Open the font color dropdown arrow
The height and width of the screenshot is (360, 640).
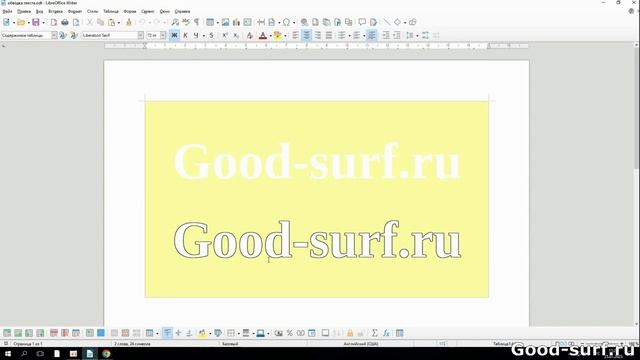click(270, 36)
